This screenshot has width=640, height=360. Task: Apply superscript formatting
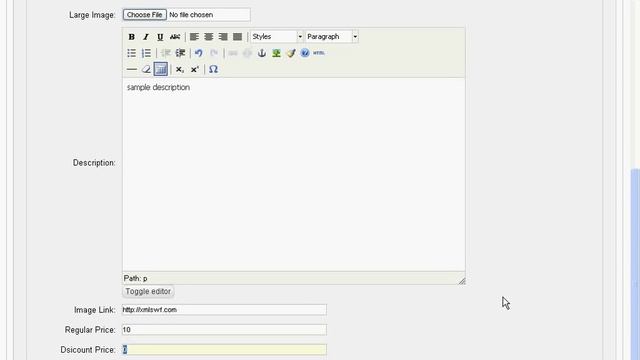tap(195, 69)
